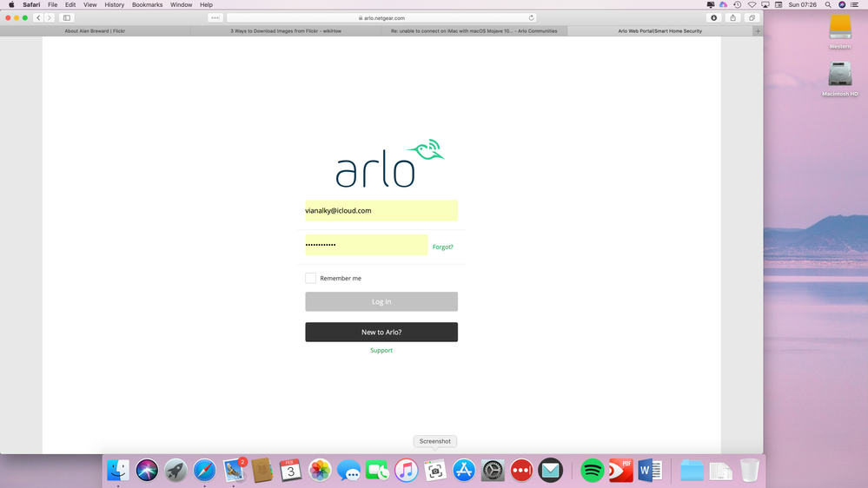Viewport: 868px width, 488px height.
Task: Switch to About Alan Breward Flickr tab
Action: [x=96, y=31]
